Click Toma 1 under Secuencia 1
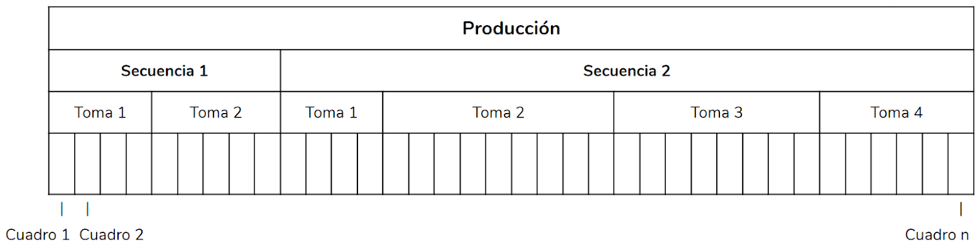The height and width of the screenshot is (246, 980). (x=100, y=112)
